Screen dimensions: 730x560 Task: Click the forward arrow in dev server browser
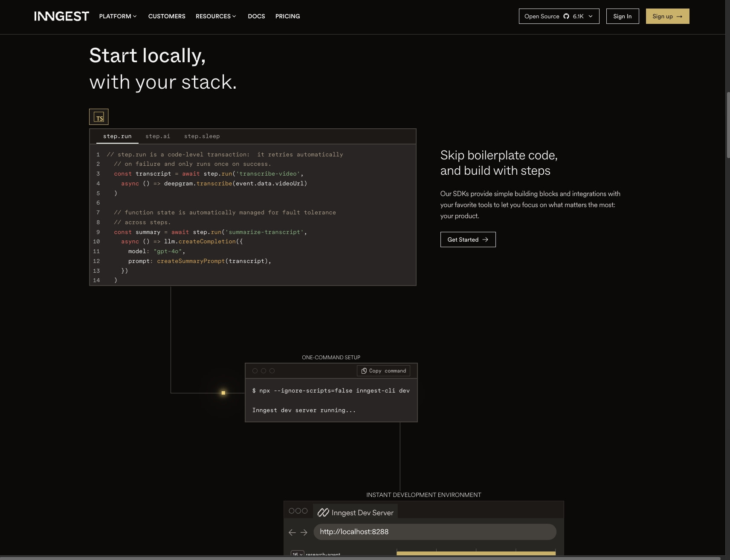pyautogui.click(x=304, y=532)
